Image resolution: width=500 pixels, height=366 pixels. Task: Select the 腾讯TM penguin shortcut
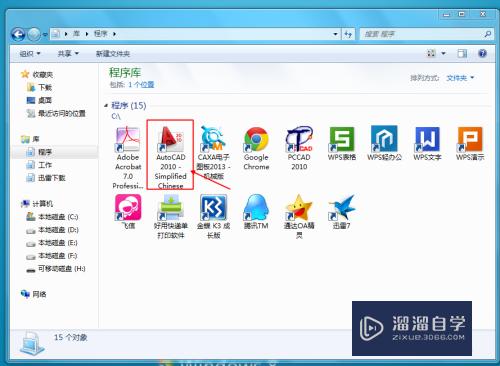click(256, 212)
